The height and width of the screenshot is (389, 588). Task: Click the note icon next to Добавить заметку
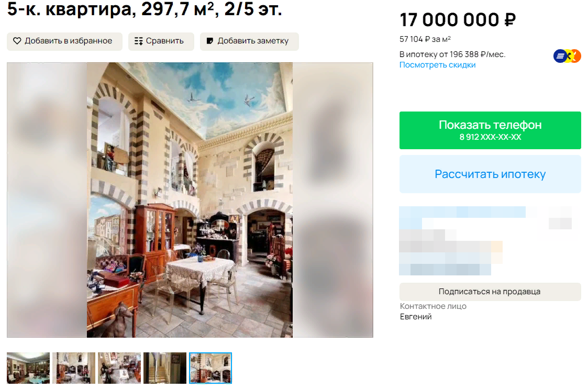(x=210, y=41)
